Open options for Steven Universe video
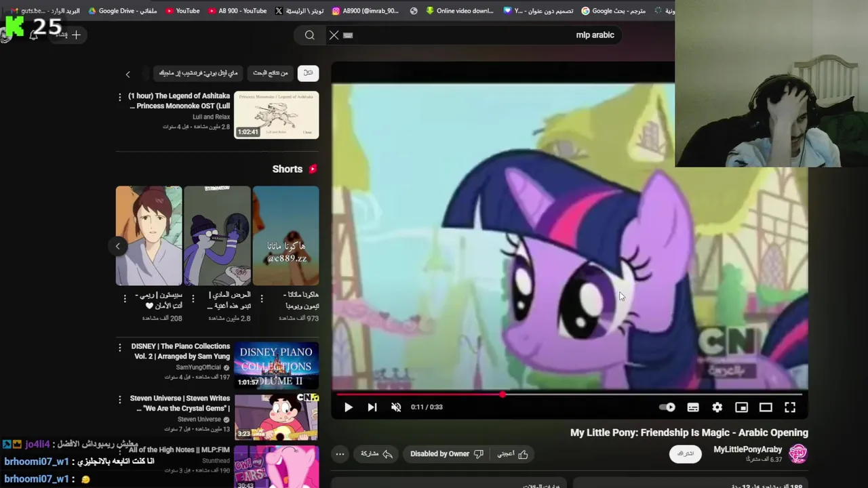 tap(120, 400)
